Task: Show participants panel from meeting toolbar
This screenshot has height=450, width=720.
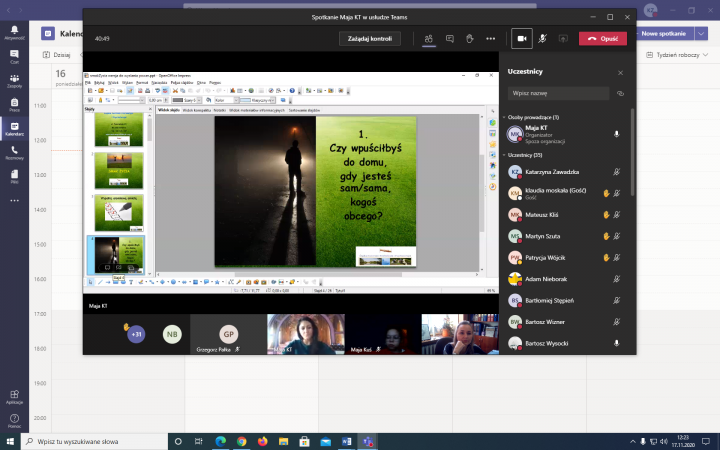Action: [428, 39]
